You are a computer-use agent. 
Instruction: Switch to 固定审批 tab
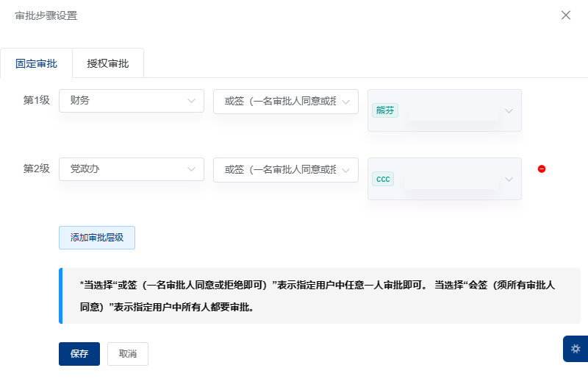[36, 63]
